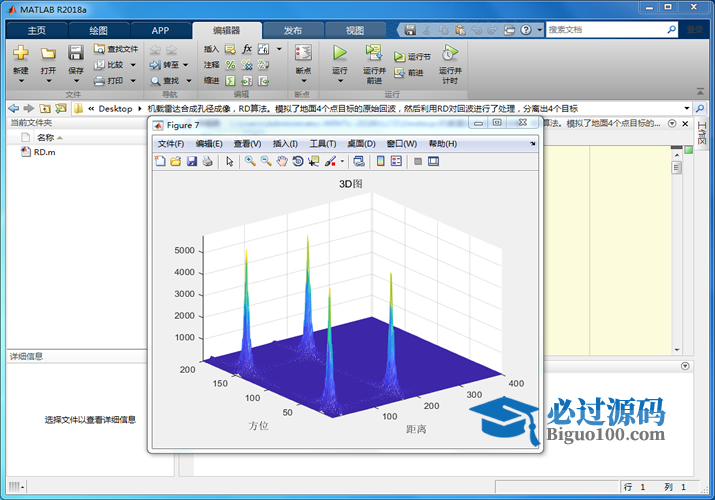Image resolution: width=715 pixels, height=500 pixels.
Task: Click the Print (打印) icon in ribbon
Action: [99, 81]
